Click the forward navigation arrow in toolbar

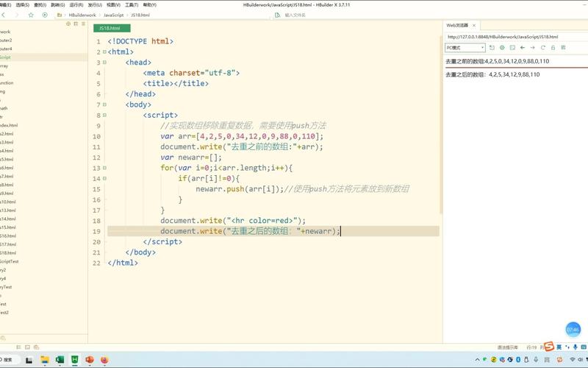pos(16,15)
